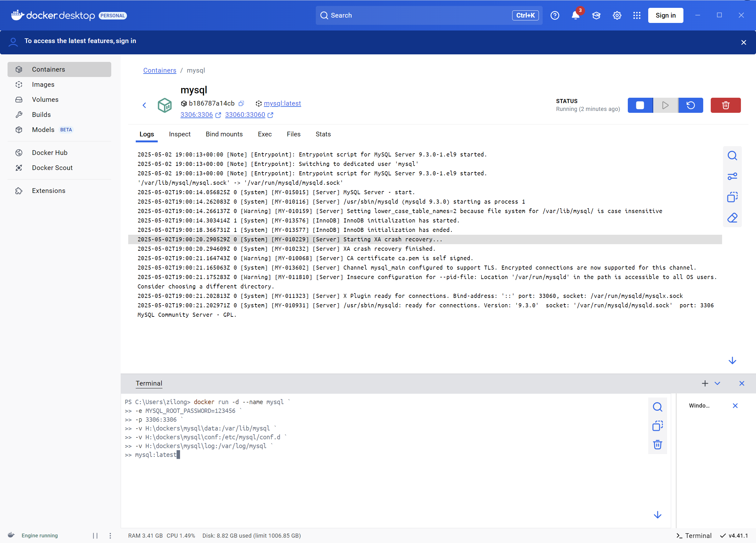Clear the logs with eraser icon
756x543 pixels.
tap(732, 218)
